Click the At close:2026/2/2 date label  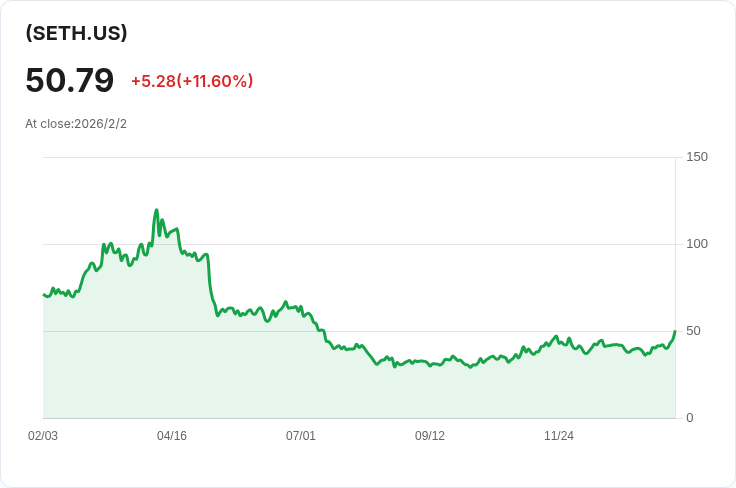[76, 124]
